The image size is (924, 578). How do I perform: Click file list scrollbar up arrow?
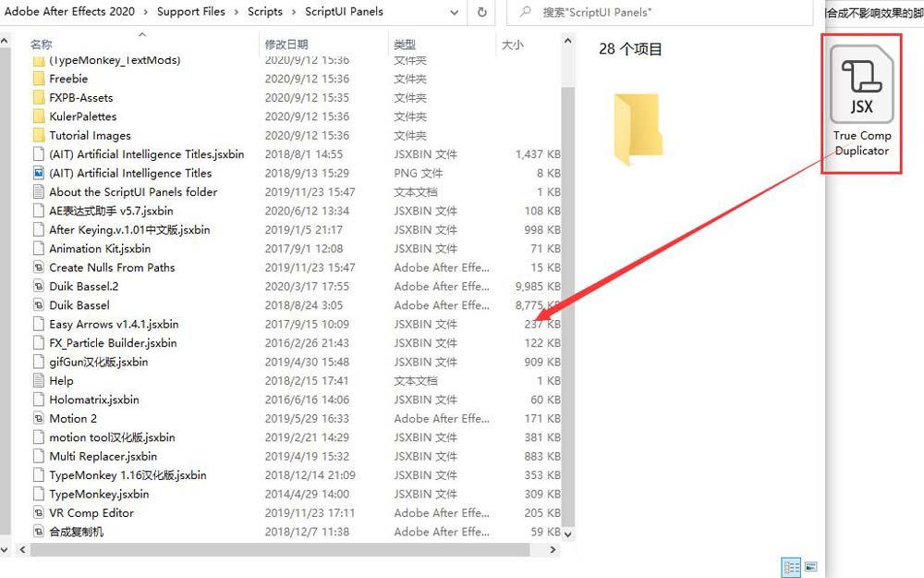coord(567,42)
